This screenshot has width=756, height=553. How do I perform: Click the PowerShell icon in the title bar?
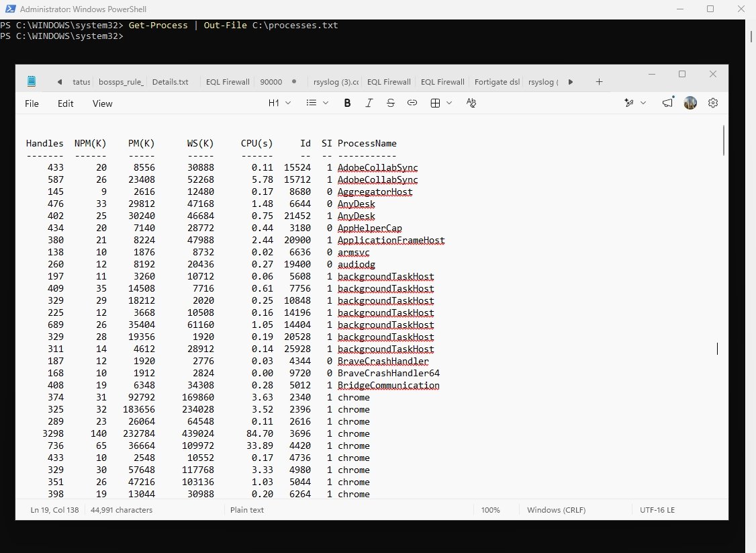point(9,9)
